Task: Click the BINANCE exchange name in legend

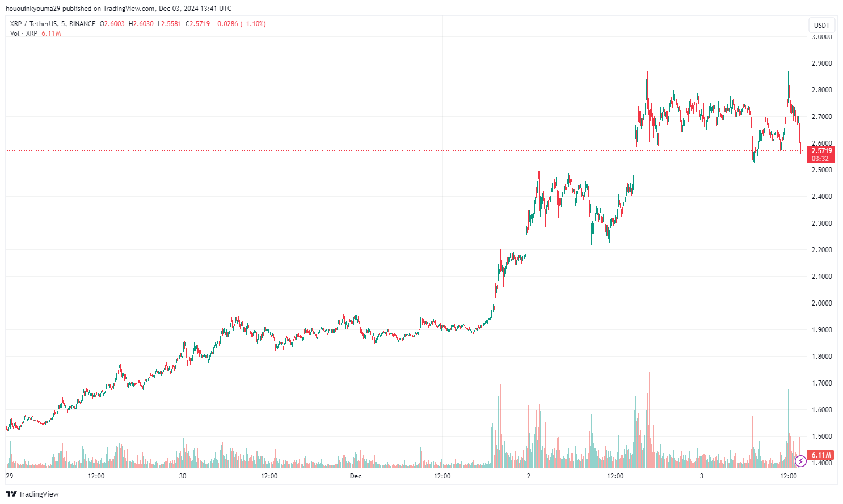Action: [x=82, y=24]
